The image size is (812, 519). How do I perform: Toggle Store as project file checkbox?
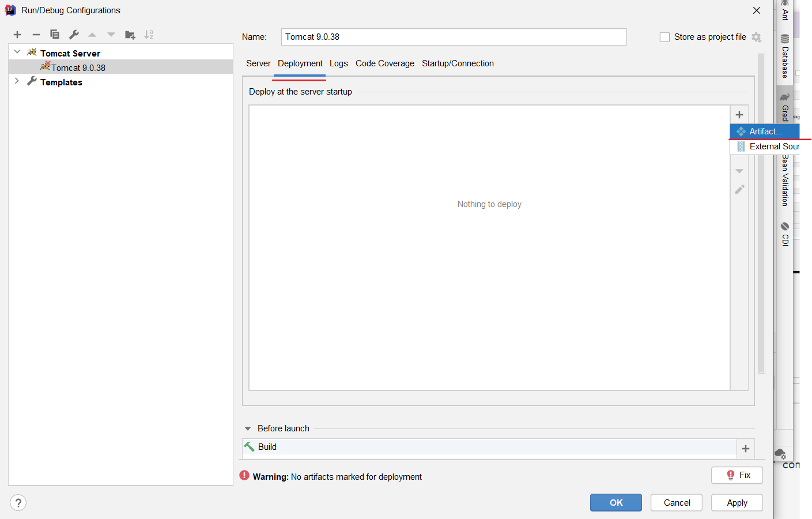pyautogui.click(x=664, y=37)
